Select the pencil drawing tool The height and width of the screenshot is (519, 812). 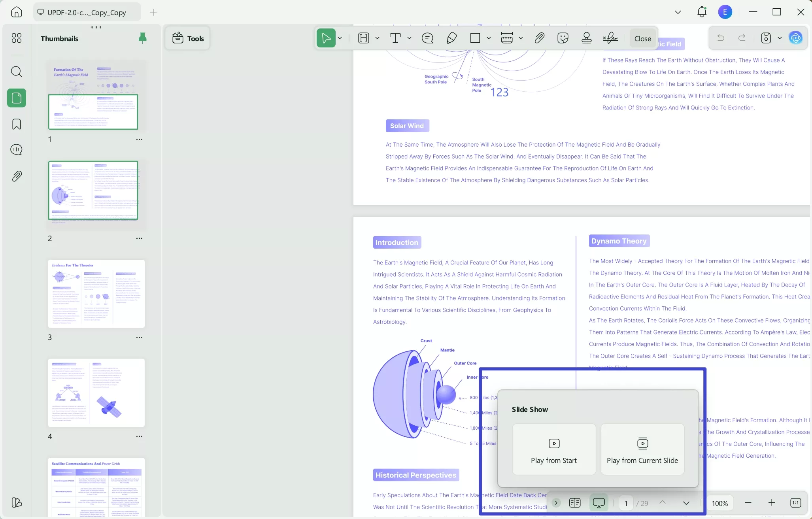451,38
